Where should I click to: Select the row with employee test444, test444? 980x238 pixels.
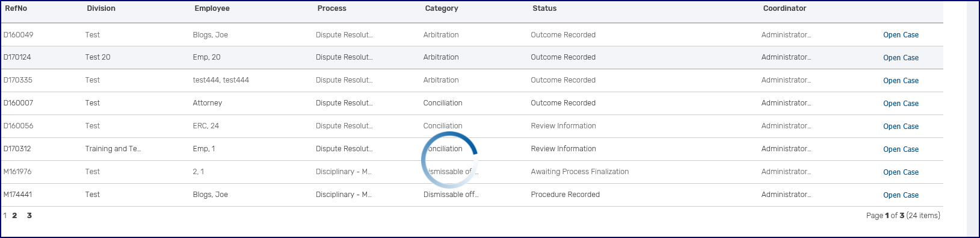472,80
